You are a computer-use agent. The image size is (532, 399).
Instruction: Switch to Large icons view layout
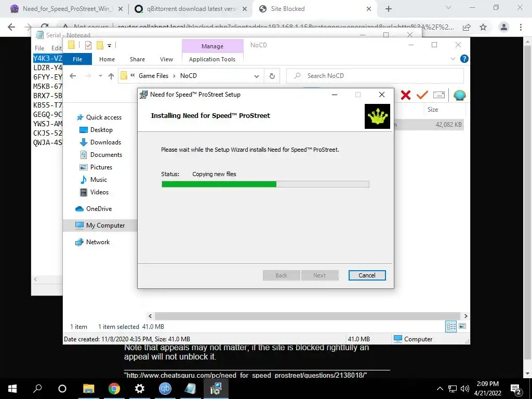[462, 326]
